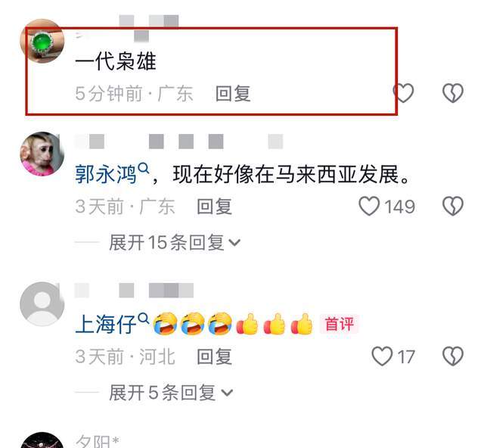Screen dimensions: 484x448
Task: Expand 展开15条回复 replies
Action: [x=175, y=242]
